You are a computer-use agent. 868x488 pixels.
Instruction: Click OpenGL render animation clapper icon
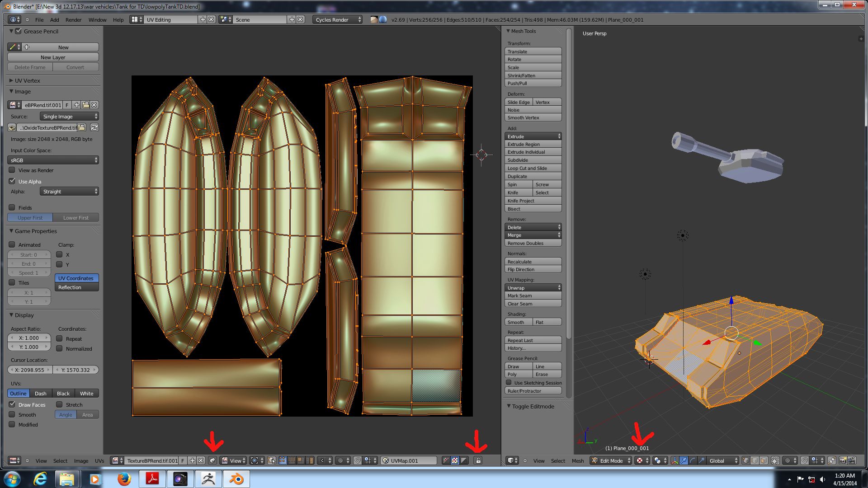[x=852, y=461]
